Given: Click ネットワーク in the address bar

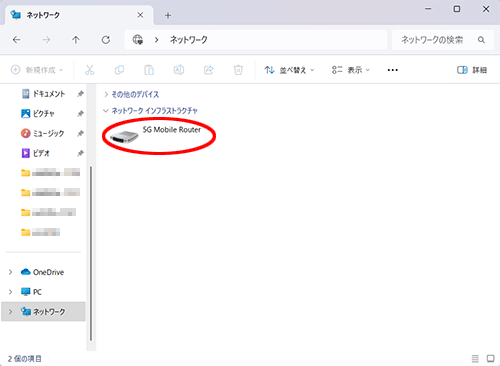Looking at the screenshot, I should click(189, 40).
